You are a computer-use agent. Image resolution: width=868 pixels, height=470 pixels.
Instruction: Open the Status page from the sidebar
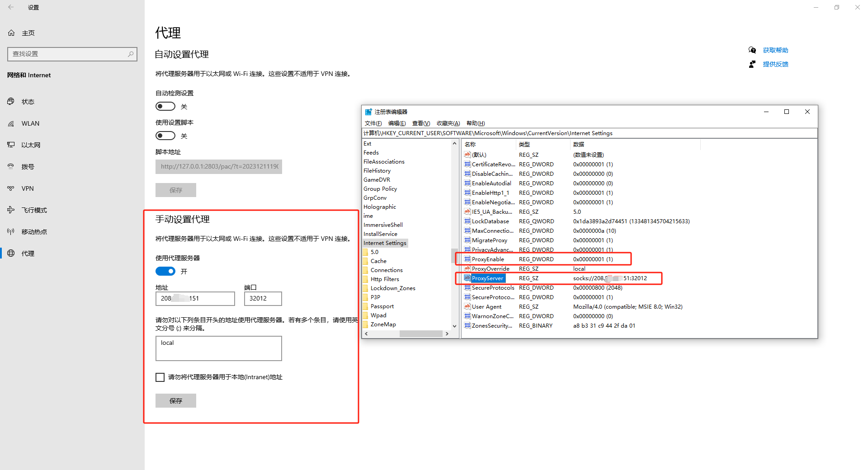click(x=28, y=102)
